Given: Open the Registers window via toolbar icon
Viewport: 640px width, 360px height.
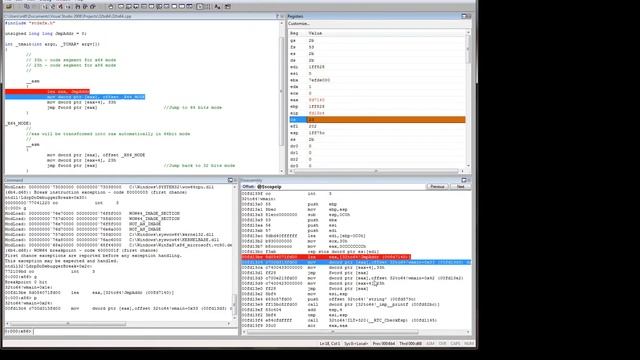Looking at the screenshot, I should tap(144, 7).
